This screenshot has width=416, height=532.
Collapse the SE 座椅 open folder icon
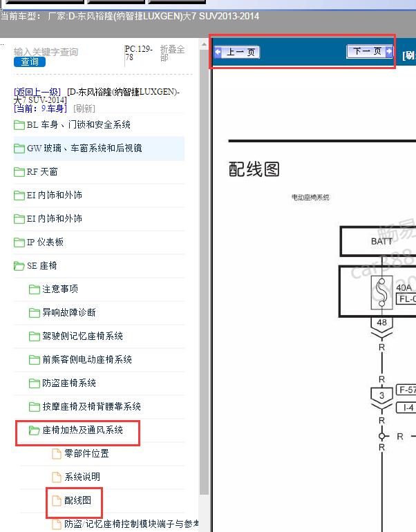coord(19,266)
